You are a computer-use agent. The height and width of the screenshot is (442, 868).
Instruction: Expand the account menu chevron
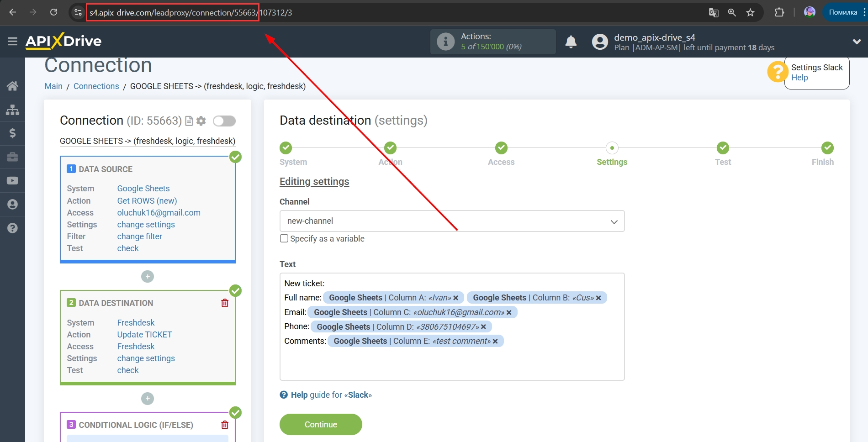(857, 42)
